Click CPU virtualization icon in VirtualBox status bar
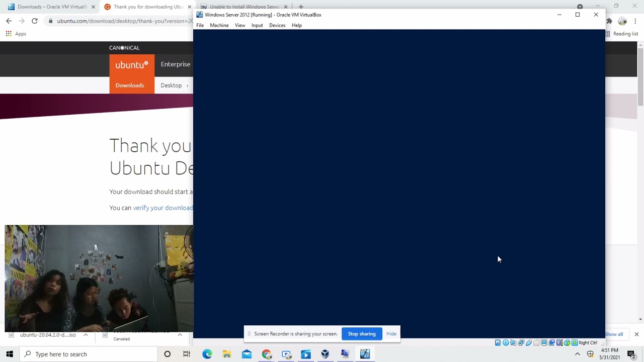644x362 pixels. [x=559, y=342]
